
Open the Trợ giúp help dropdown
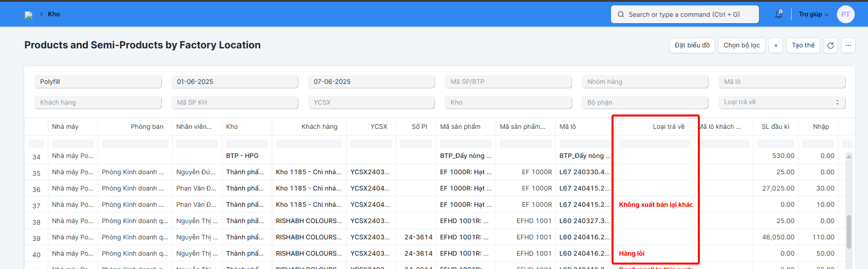813,14
